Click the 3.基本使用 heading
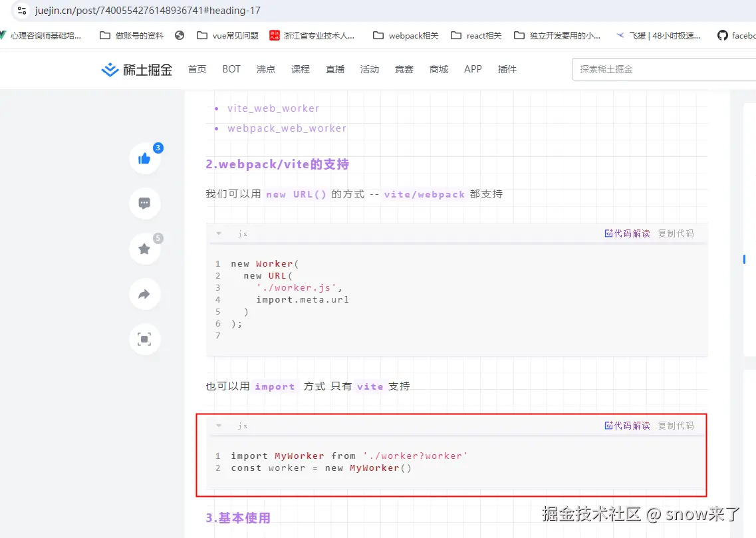This screenshot has width=756, height=538. [237, 518]
